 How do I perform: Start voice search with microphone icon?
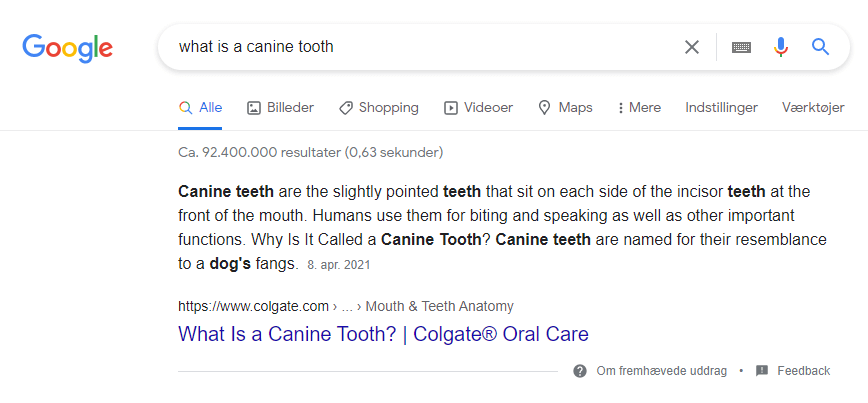pos(781,47)
